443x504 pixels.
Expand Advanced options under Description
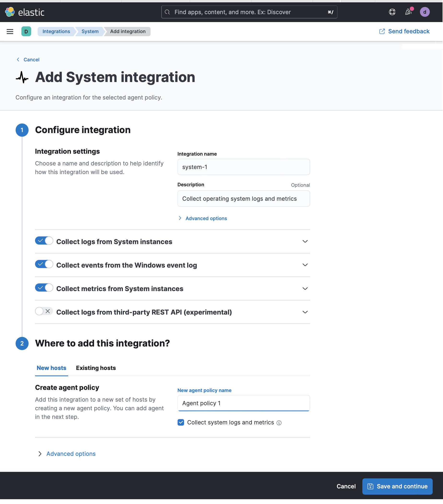point(206,218)
